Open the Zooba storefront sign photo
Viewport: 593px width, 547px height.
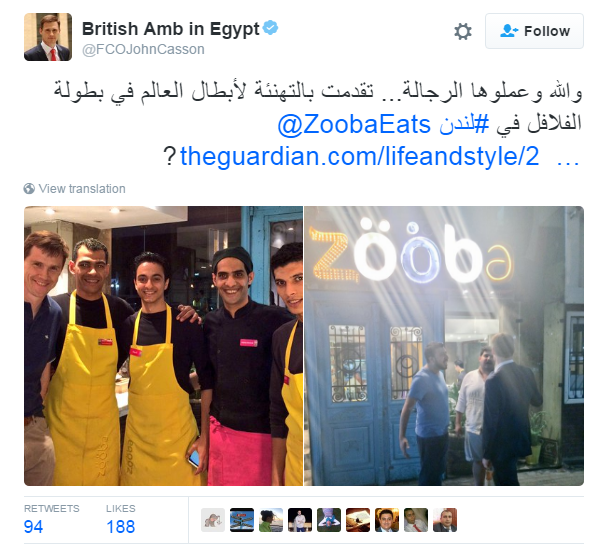point(444,346)
